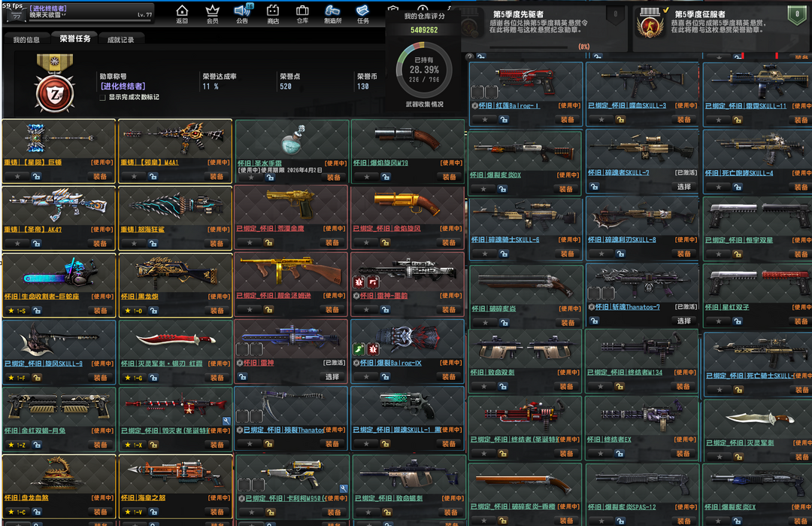Click the lock icon under 重铸【邪皇】M4A1

(153, 177)
